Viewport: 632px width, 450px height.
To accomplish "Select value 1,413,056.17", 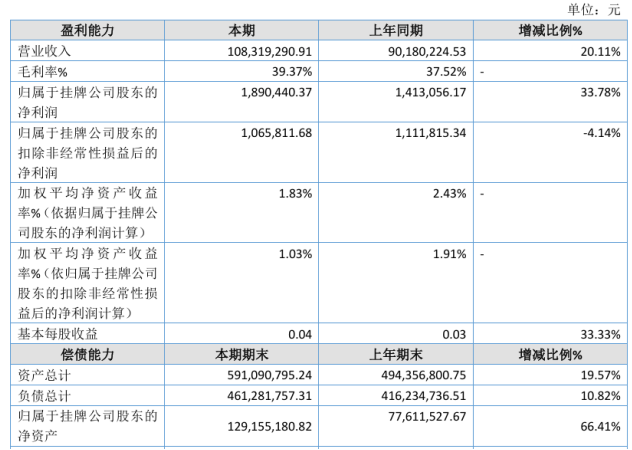I will (430, 92).
